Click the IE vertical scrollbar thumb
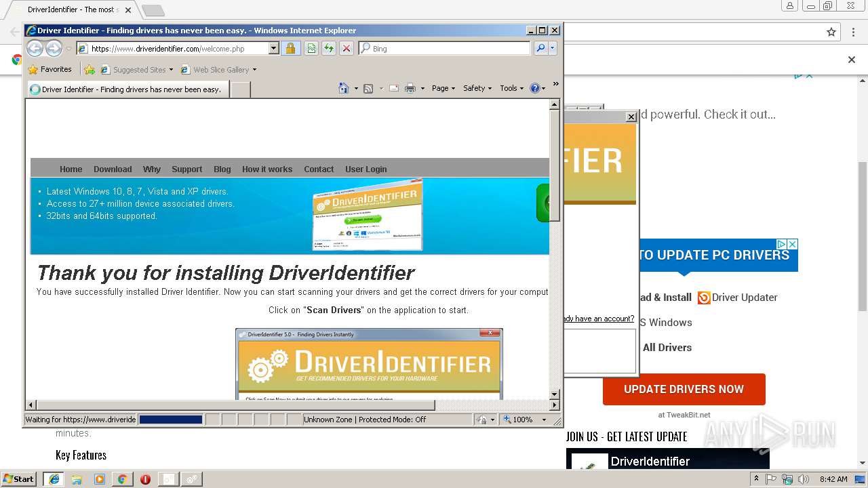 [x=555, y=165]
